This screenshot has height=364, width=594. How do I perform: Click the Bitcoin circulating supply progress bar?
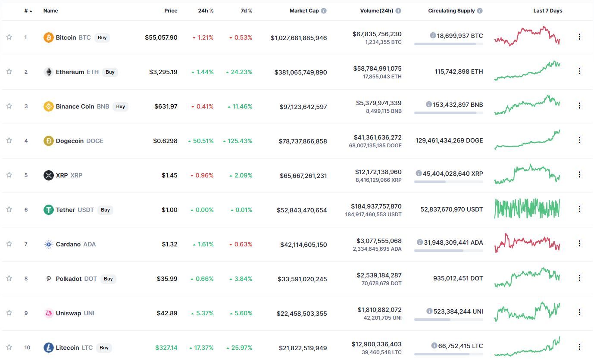448,44
